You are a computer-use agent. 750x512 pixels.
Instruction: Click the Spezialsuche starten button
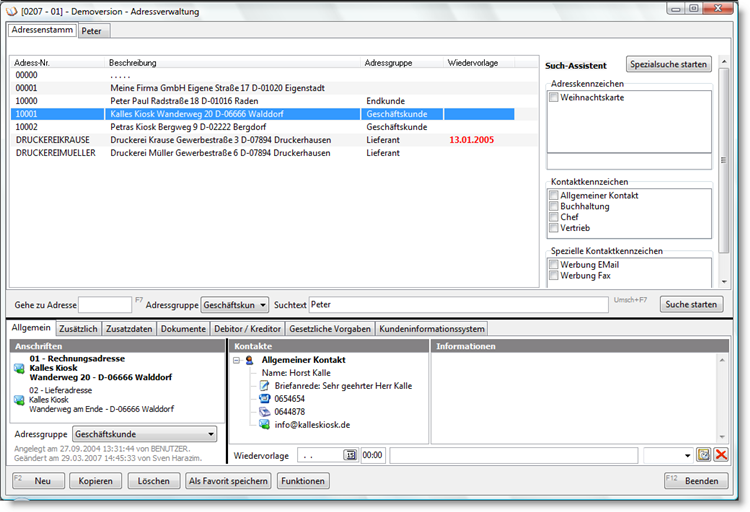tap(669, 64)
